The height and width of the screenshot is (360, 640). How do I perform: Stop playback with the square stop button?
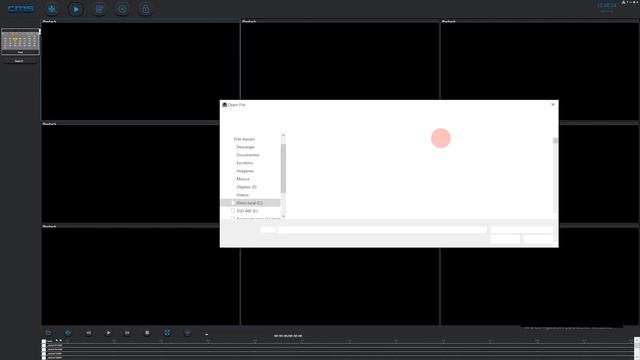pyautogui.click(x=147, y=333)
